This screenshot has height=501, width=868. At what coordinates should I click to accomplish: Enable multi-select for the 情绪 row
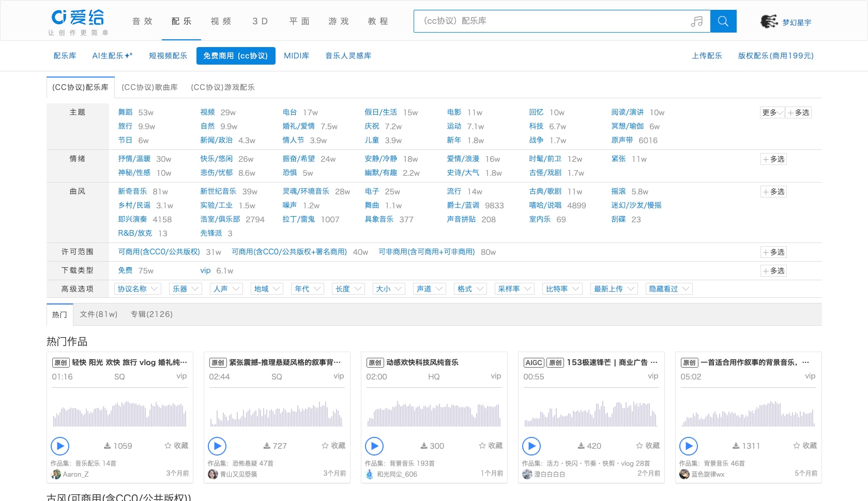pyautogui.click(x=774, y=159)
